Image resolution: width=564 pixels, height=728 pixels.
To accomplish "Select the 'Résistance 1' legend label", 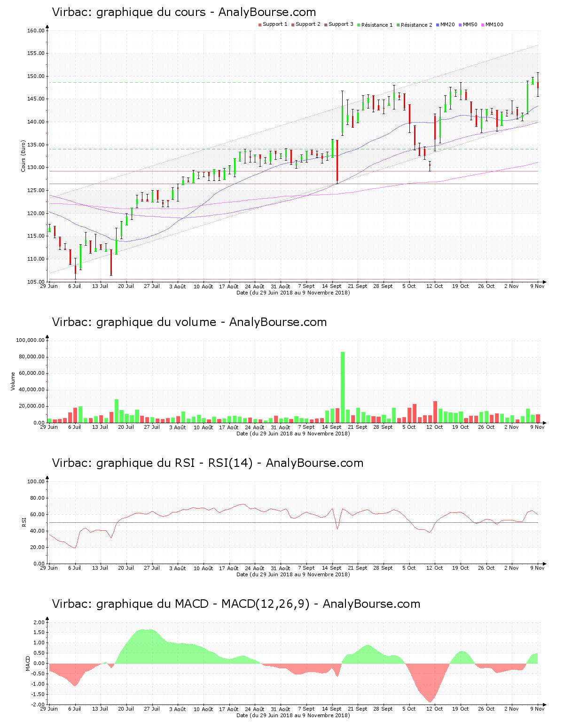I will click(x=377, y=25).
